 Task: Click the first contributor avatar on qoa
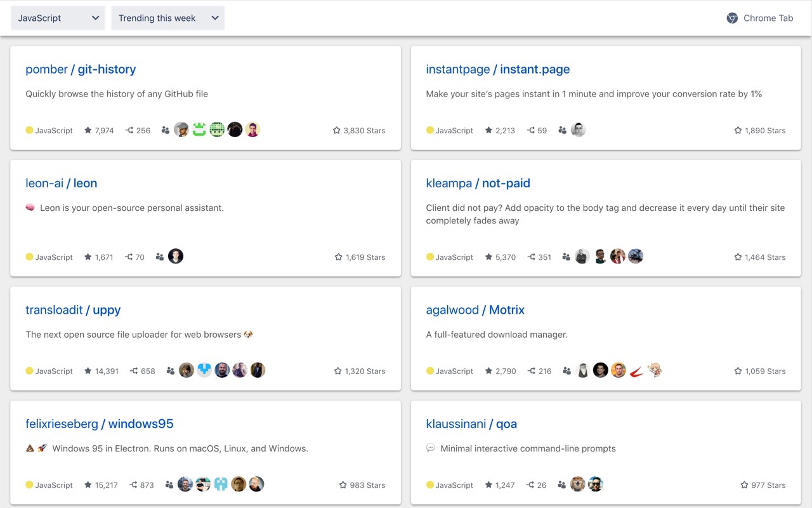click(x=577, y=484)
